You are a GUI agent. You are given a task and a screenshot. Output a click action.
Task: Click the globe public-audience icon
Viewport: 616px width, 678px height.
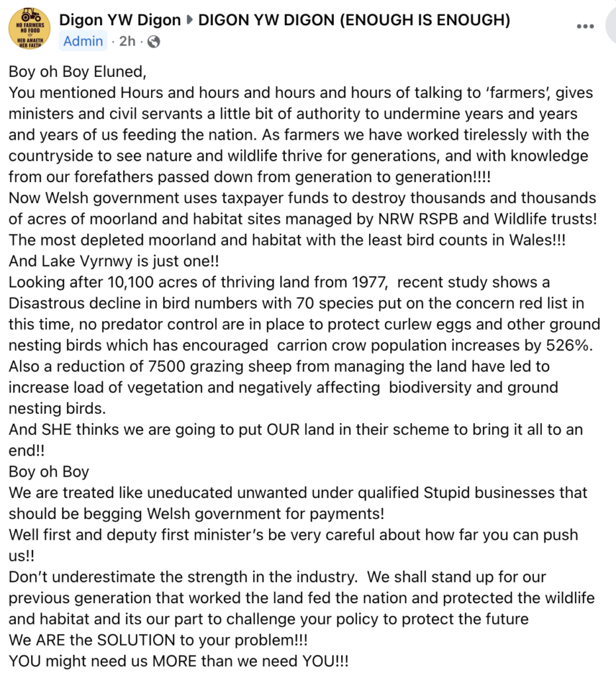pyautogui.click(x=153, y=42)
